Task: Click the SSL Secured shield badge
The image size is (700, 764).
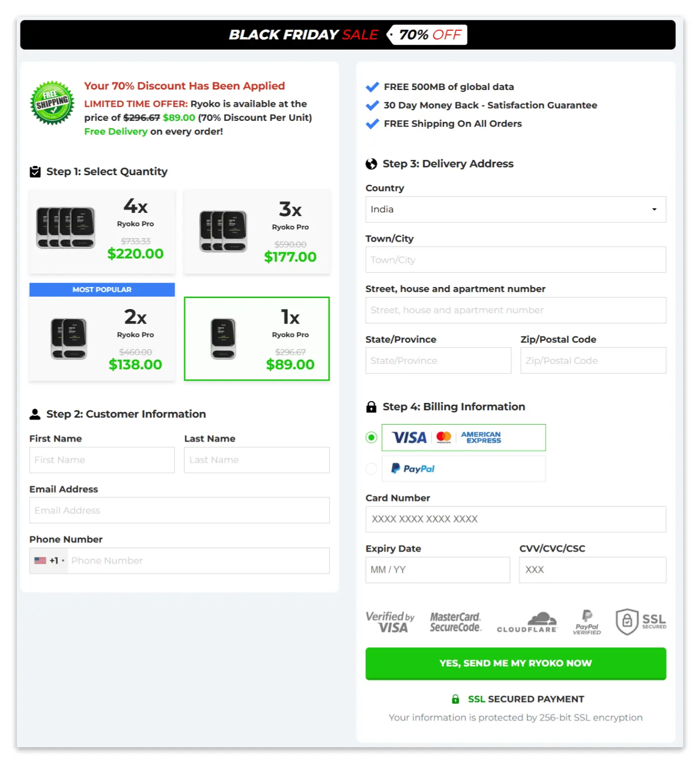Action: [x=641, y=622]
